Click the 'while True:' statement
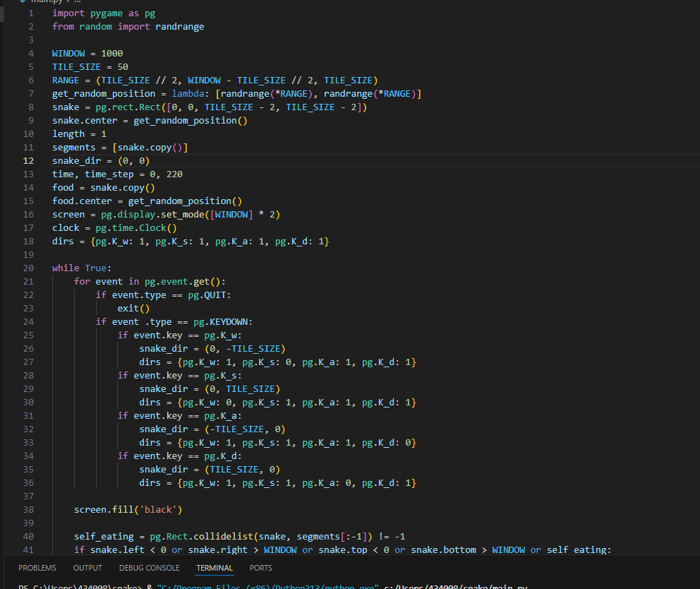The width and height of the screenshot is (700, 589). click(x=82, y=268)
